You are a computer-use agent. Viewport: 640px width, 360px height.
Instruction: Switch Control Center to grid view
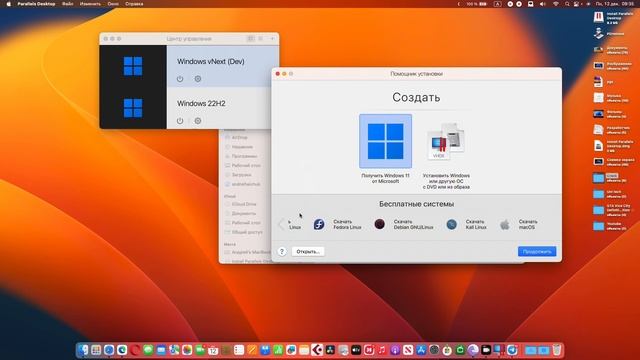pos(251,38)
